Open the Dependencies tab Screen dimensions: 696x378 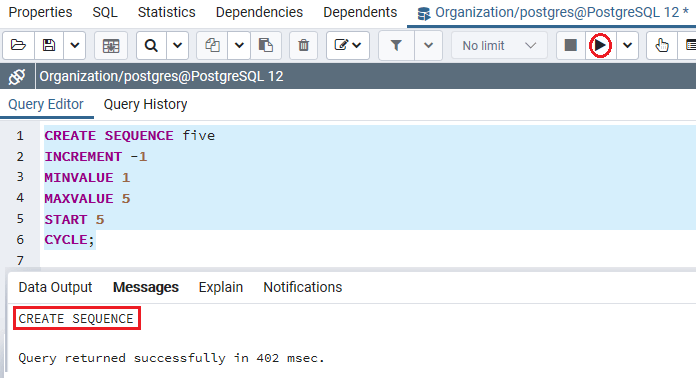(x=259, y=12)
